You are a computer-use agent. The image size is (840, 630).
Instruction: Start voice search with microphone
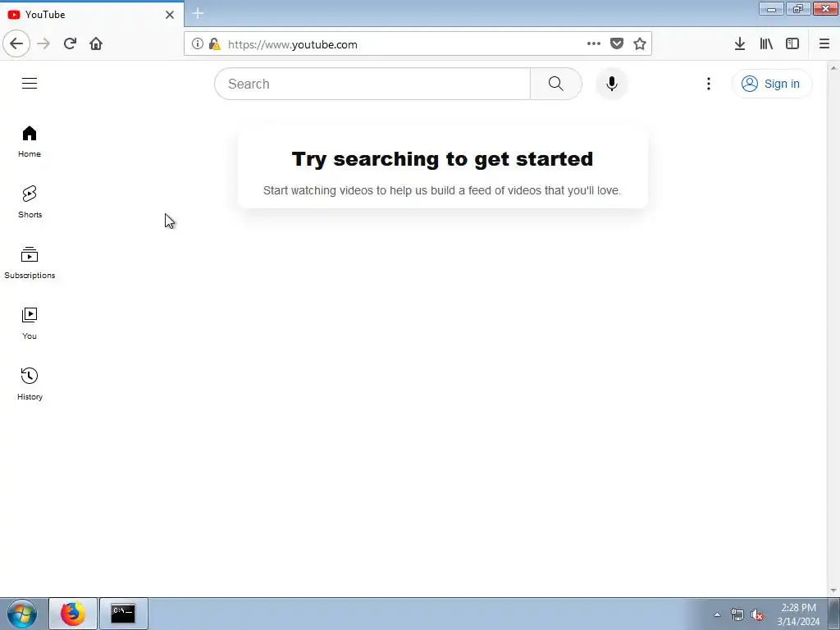611,84
